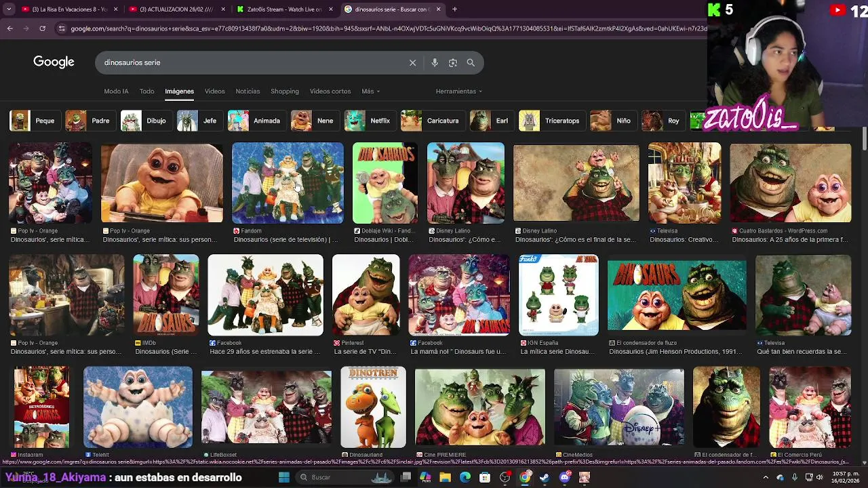868x488 pixels.
Task: Click the browser forward arrow
Action: tap(26, 28)
